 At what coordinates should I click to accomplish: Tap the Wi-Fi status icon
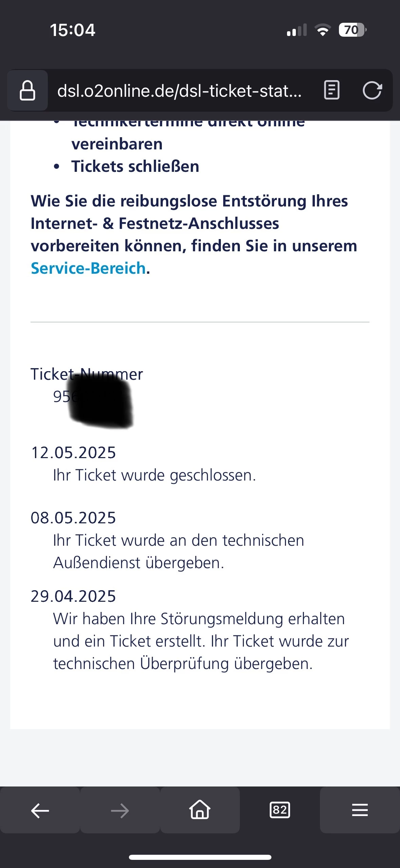323,30
